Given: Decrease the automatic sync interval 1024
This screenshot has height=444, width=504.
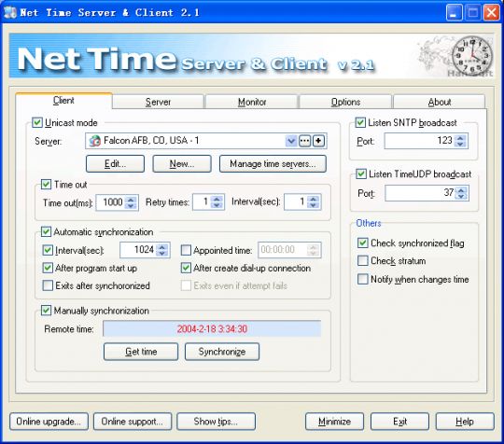Looking at the screenshot, I should pyautogui.click(x=162, y=253).
